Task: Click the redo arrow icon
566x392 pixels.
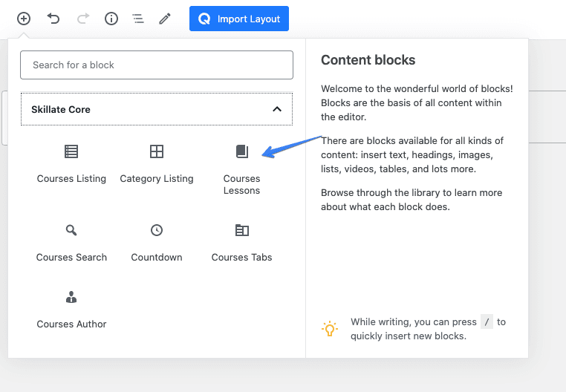Action: pos(83,19)
